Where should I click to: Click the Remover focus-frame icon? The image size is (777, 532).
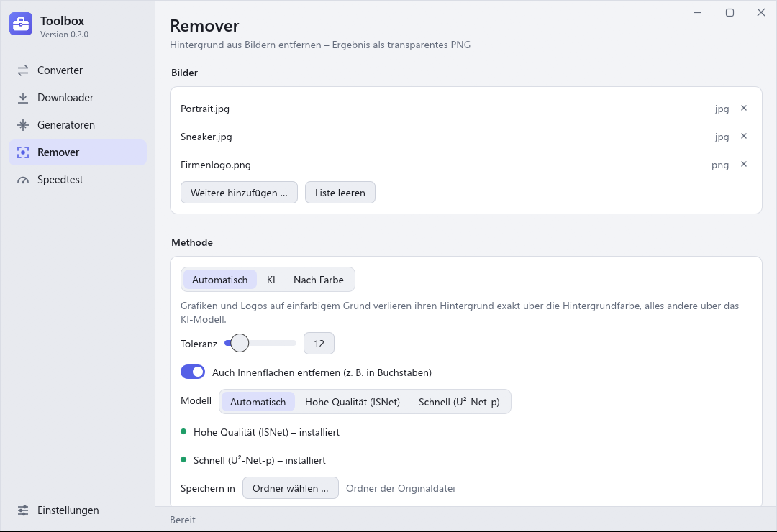[x=23, y=152]
